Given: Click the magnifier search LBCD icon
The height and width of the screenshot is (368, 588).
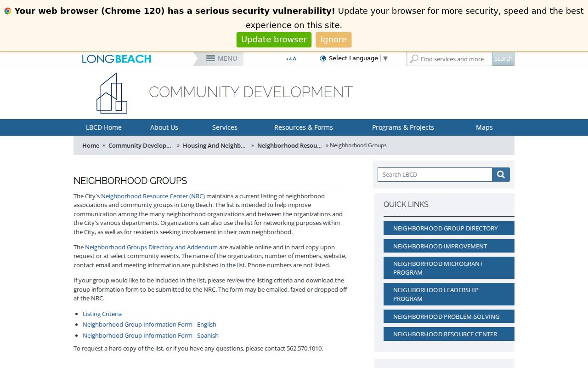Looking at the screenshot, I should coord(501,175).
